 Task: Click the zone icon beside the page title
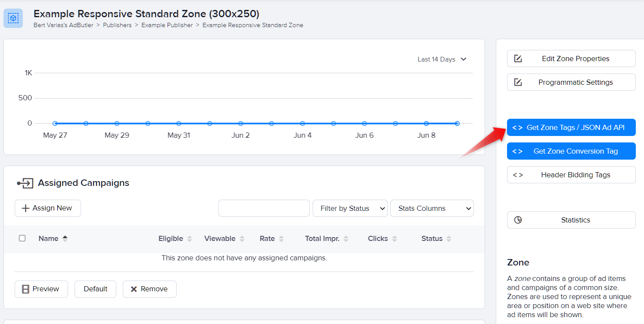[13, 18]
